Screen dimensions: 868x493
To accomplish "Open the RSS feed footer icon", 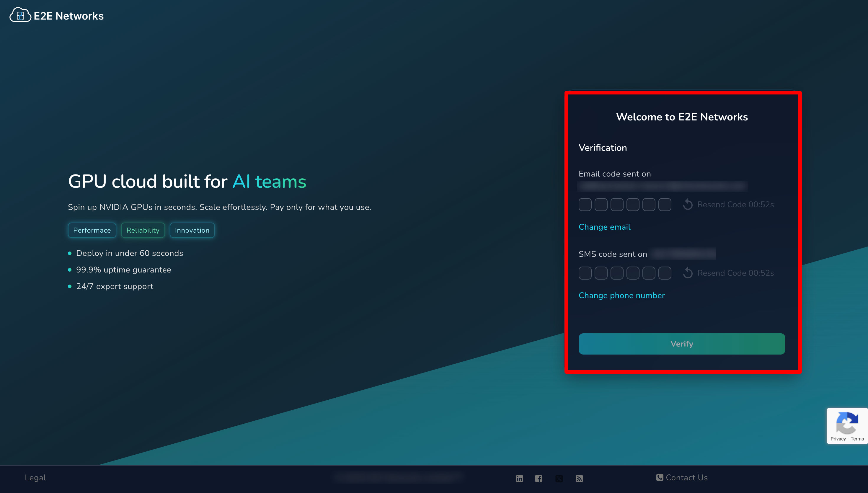I will click(579, 478).
